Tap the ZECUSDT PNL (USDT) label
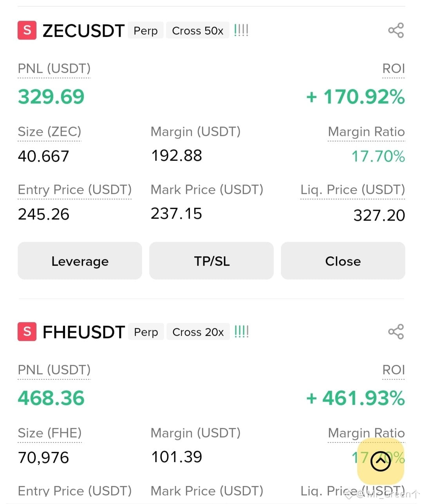423x504 pixels. click(x=54, y=69)
